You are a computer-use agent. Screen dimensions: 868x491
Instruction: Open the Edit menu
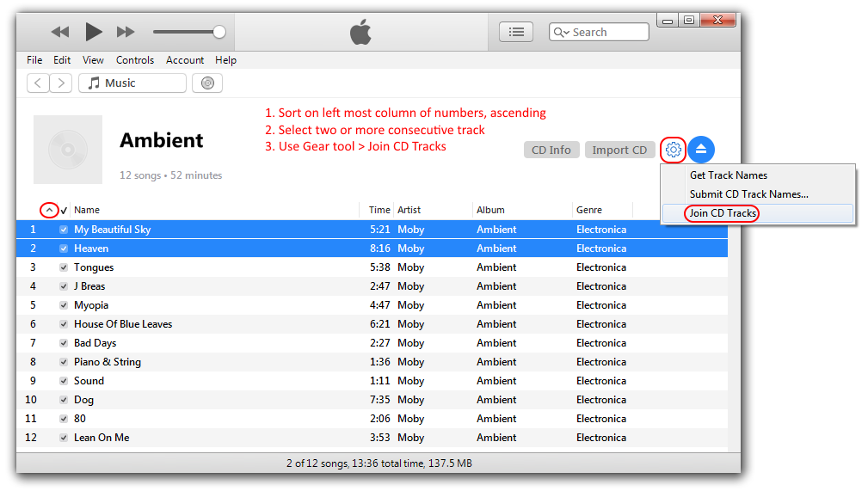(61, 60)
